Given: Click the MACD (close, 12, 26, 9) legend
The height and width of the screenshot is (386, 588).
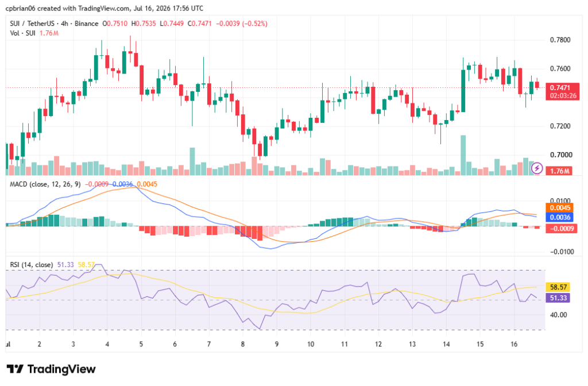Looking at the screenshot, I should click(45, 184).
